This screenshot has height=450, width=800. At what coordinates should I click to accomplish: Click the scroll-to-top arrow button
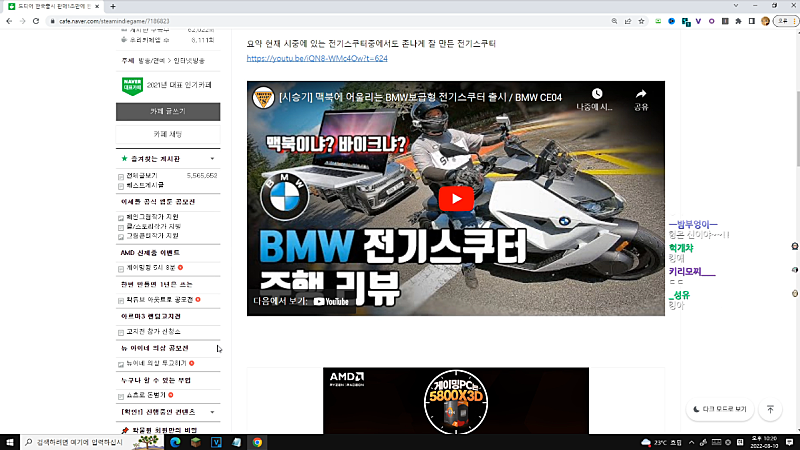coord(769,409)
